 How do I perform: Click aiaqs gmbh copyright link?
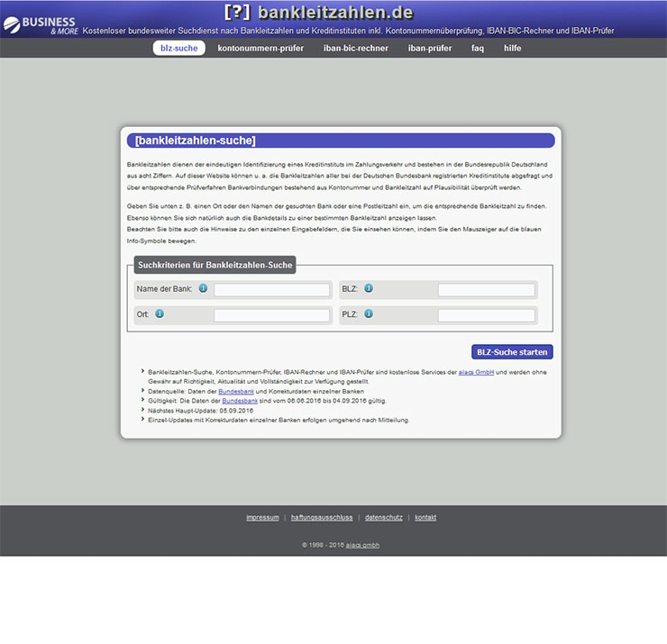tap(362, 545)
